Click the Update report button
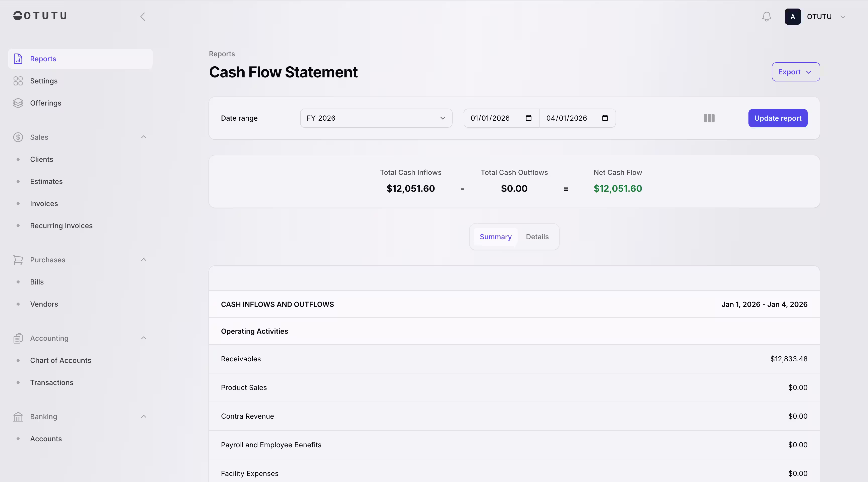 coord(778,118)
